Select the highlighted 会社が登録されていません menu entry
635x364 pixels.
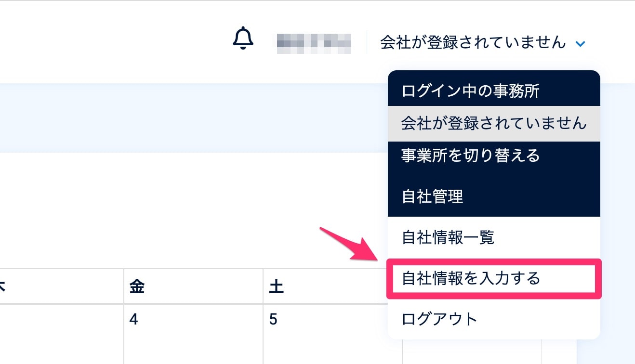point(494,123)
